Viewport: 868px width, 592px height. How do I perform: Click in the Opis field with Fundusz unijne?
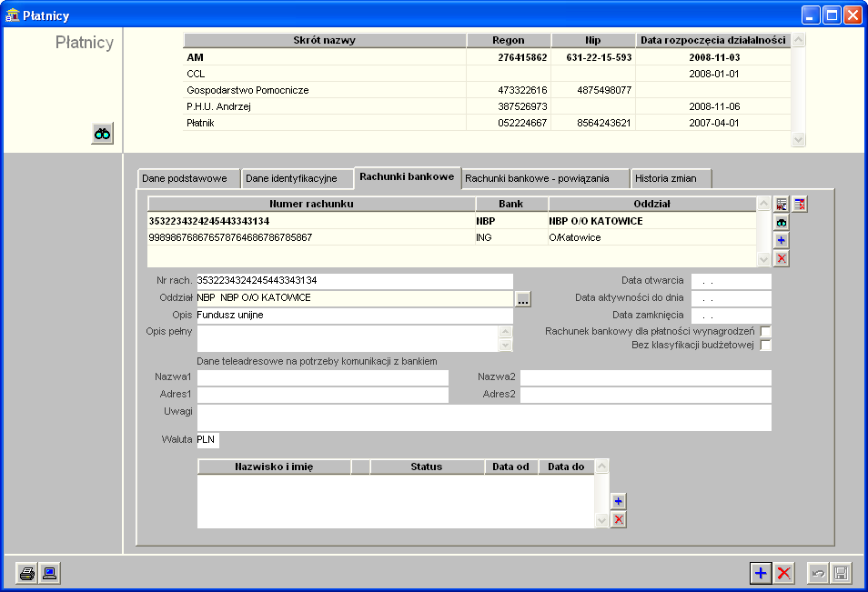(x=355, y=316)
